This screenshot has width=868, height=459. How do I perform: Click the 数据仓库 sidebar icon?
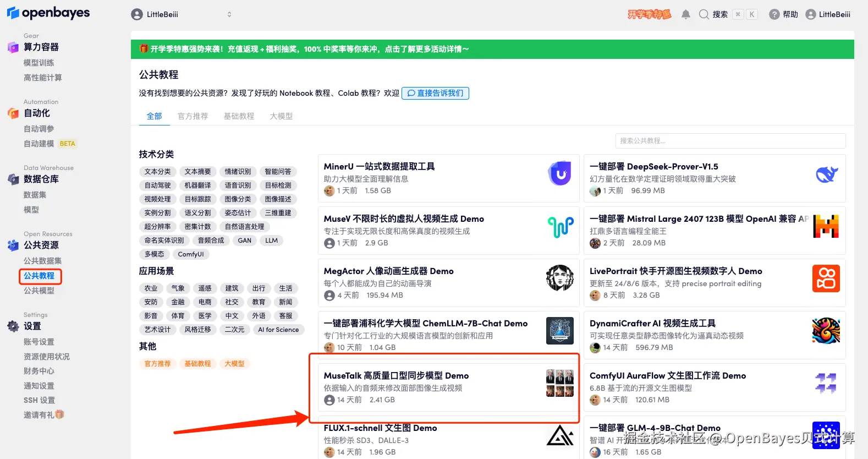click(x=13, y=179)
